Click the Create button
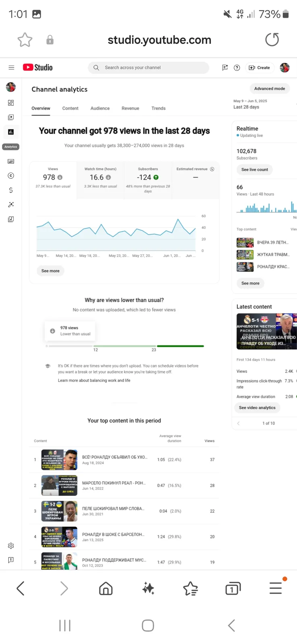 pyautogui.click(x=260, y=68)
